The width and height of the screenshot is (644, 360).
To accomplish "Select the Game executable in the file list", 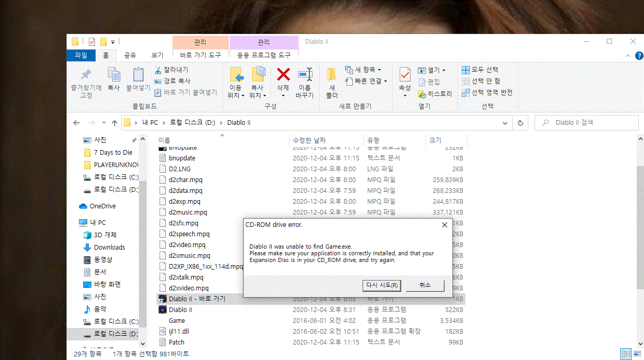I will point(177,320).
